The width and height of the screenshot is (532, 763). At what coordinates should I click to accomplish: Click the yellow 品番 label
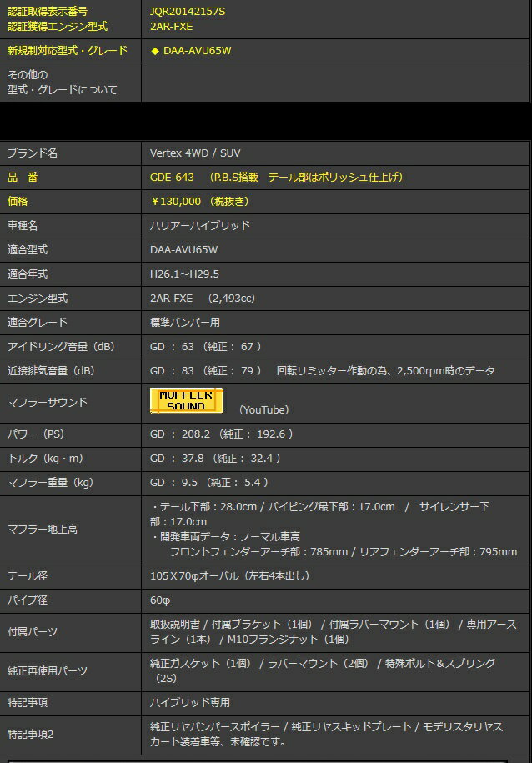click(x=23, y=177)
